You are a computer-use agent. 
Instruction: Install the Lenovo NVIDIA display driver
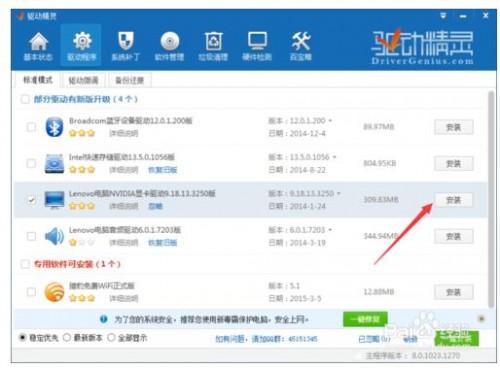tap(453, 200)
